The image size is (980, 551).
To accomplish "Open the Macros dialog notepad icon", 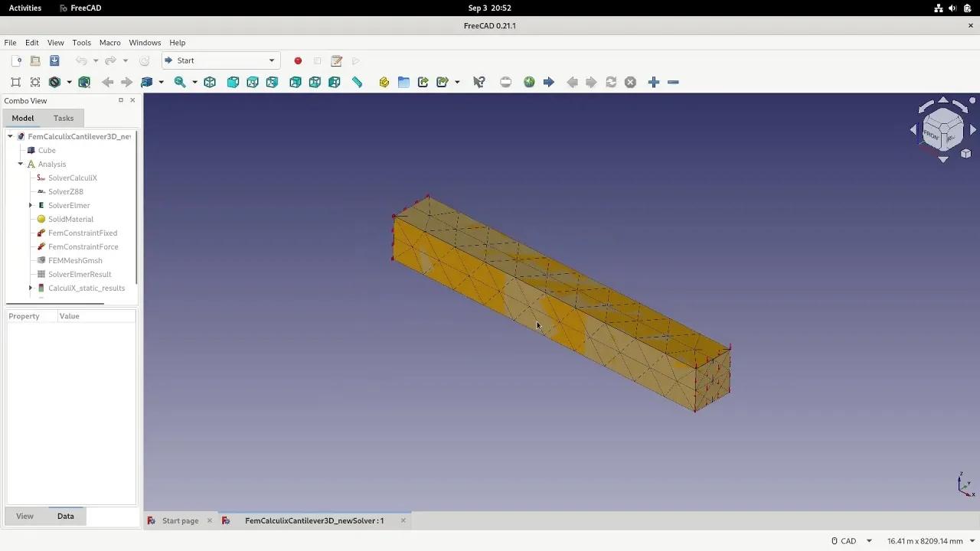I will pyautogui.click(x=336, y=60).
